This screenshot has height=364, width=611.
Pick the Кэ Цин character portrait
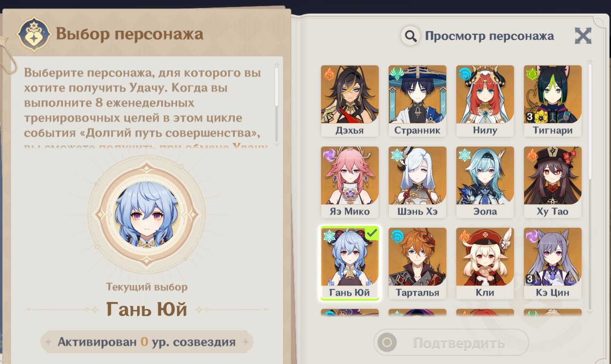552,263
